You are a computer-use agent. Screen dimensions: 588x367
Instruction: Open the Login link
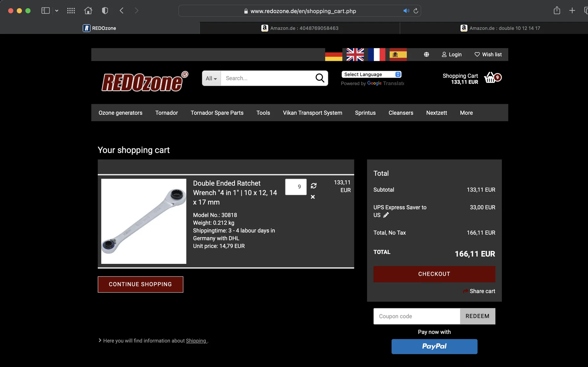click(452, 54)
